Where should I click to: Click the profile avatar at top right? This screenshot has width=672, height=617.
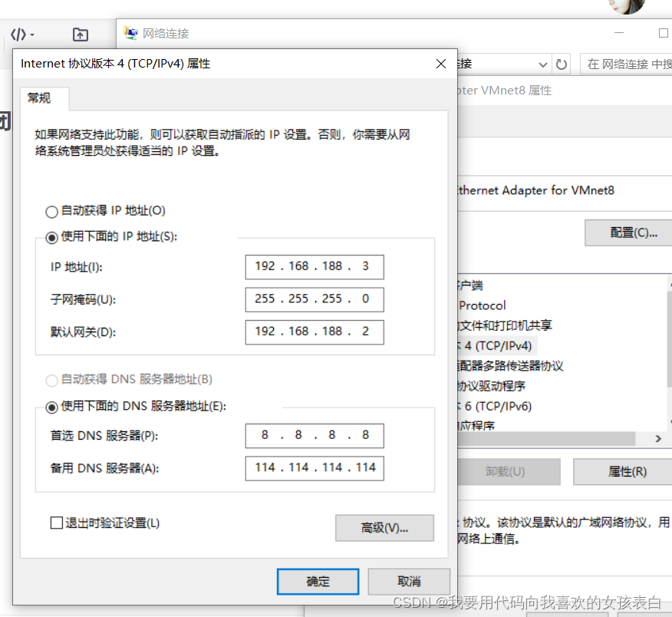pyautogui.click(x=627, y=6)
